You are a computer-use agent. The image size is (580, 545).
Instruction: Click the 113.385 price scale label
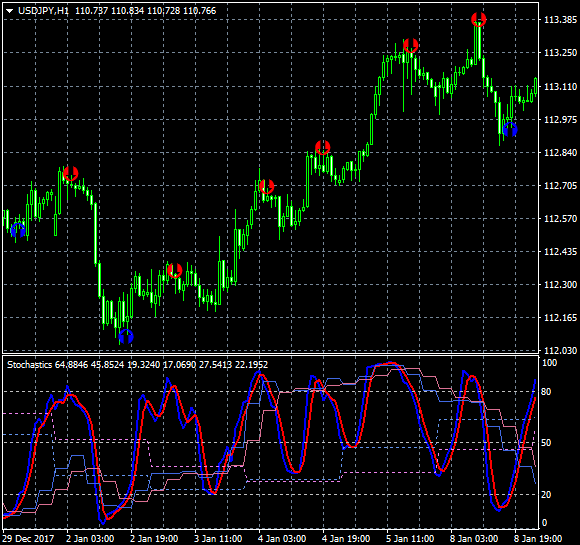pos(560,20)
